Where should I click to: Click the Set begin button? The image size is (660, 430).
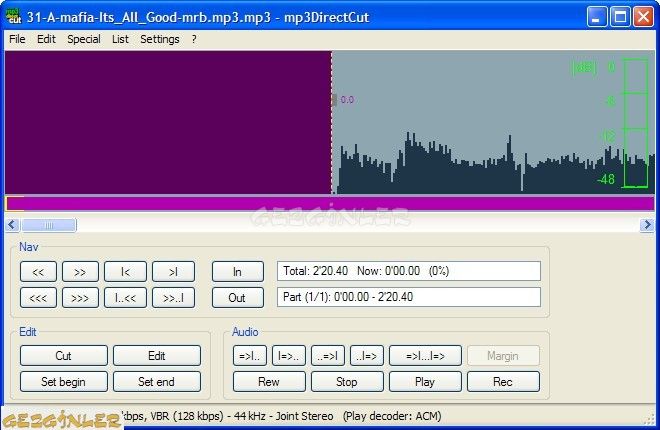pyautogui.click(x=63, y=381)
